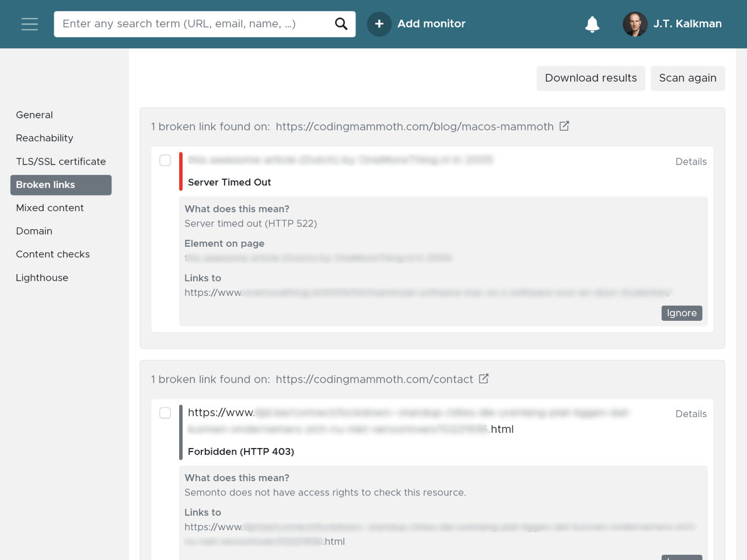Click the plus icon beside Add monitor
Image resolution: width=747 pixels, height=560 pixels.
pyautogui.click(x=379, y=24)
